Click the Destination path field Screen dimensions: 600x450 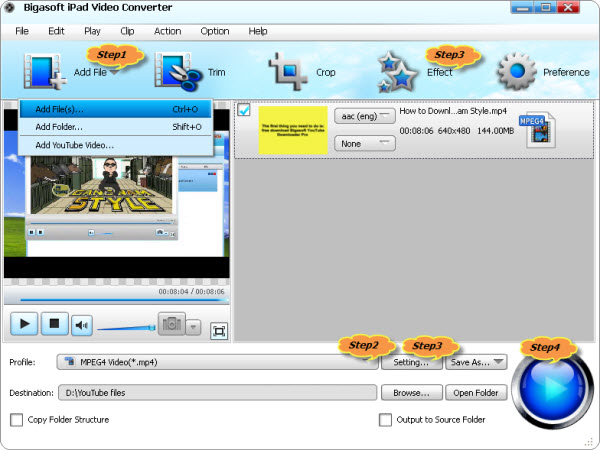(x=217, y=393)
